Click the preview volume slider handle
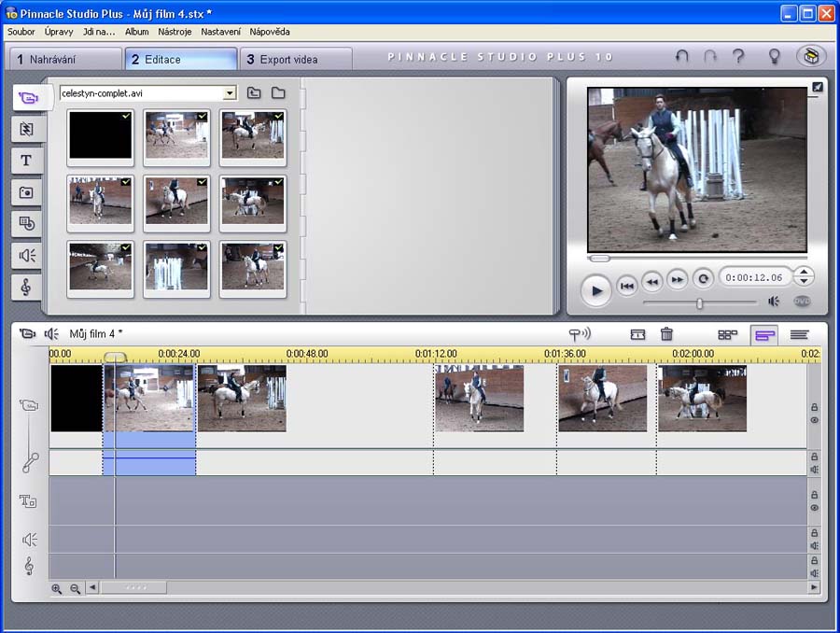The width and height of the screenshot is (840, 633). click(699, 302)
